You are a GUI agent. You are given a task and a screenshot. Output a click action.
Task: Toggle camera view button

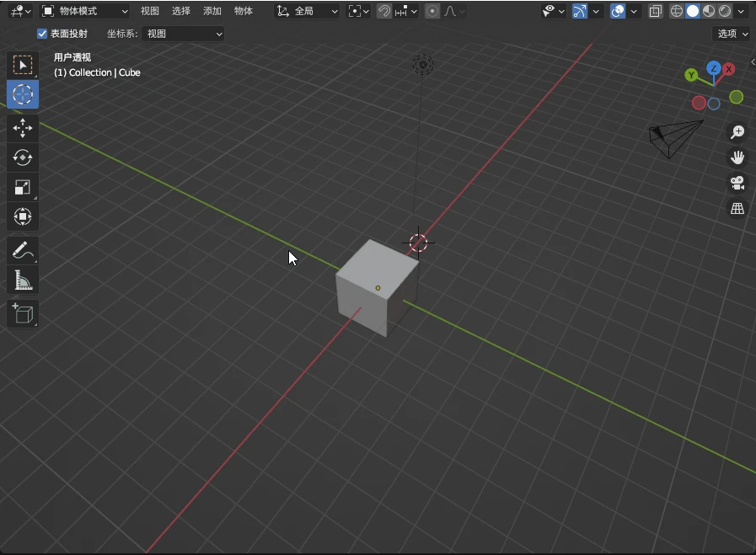737,183
